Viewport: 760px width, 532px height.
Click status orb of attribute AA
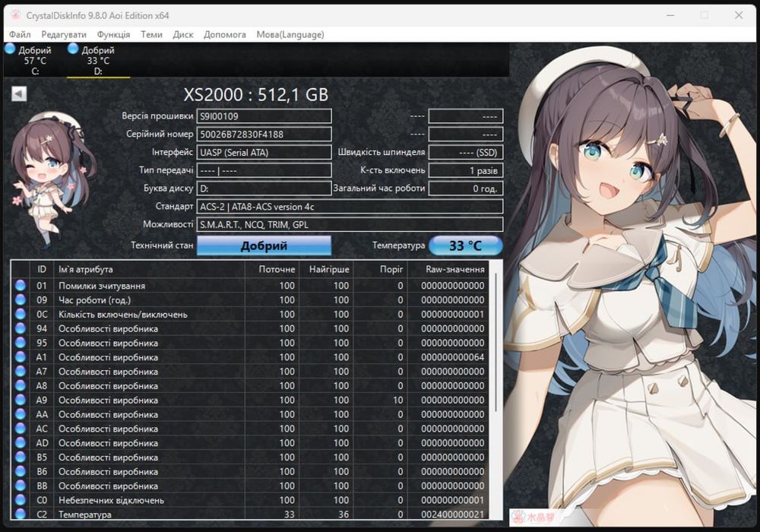pos(21,414)
